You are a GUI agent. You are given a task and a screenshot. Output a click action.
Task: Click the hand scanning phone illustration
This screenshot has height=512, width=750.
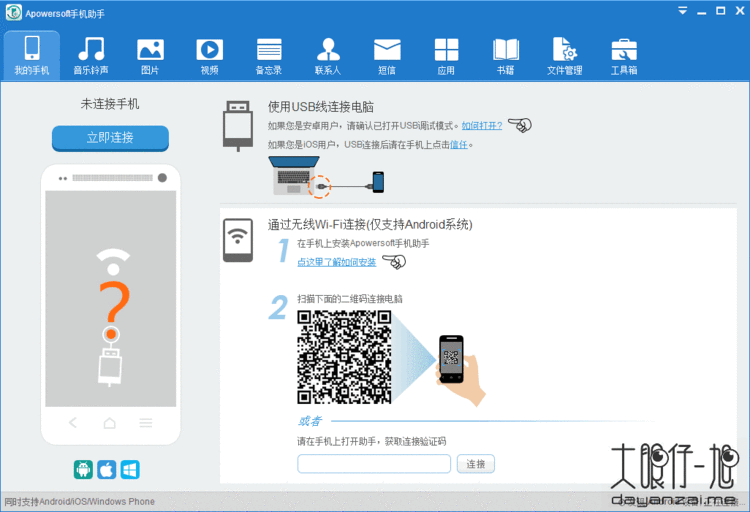[462, 370]
